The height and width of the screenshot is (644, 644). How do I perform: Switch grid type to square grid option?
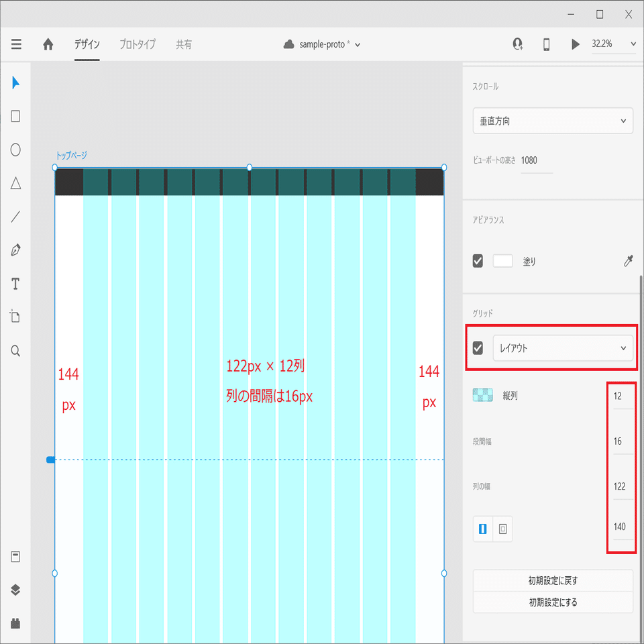[502, 529]
